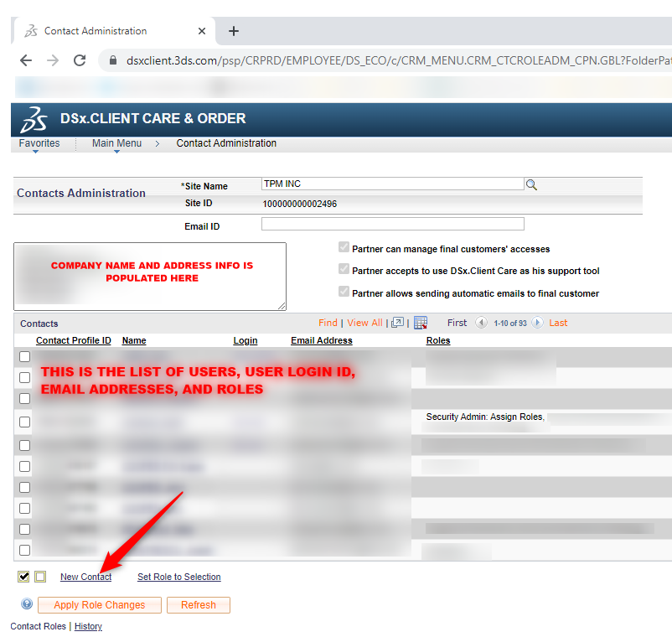Click View All contacts link

pyautogui.click(x=364, y=323)
